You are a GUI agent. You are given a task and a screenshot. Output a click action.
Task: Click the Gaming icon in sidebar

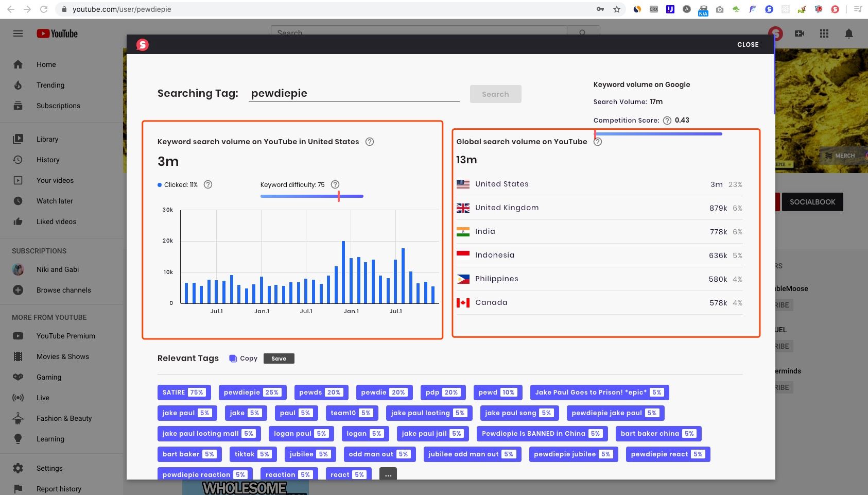pyautogui.click(x=18, y=377)
